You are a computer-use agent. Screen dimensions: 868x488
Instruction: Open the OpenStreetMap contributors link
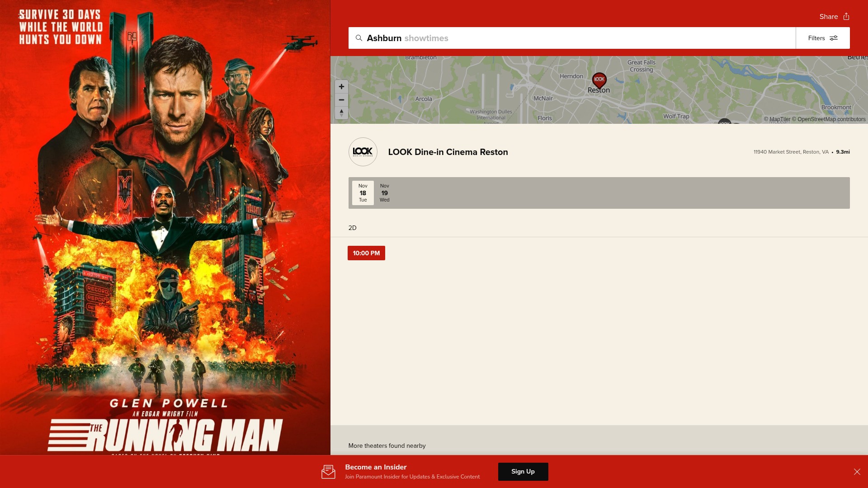tap(829, 119)
